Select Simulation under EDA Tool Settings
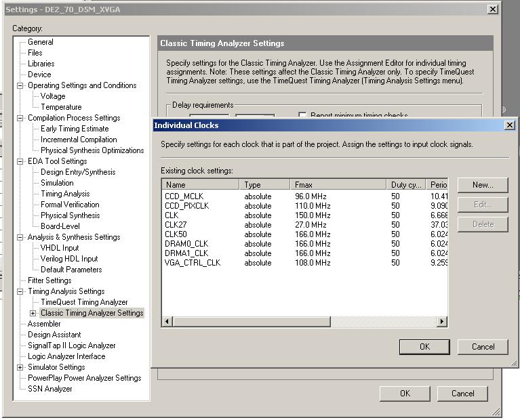Screen dimensions: 520x420 click(57, 183)
